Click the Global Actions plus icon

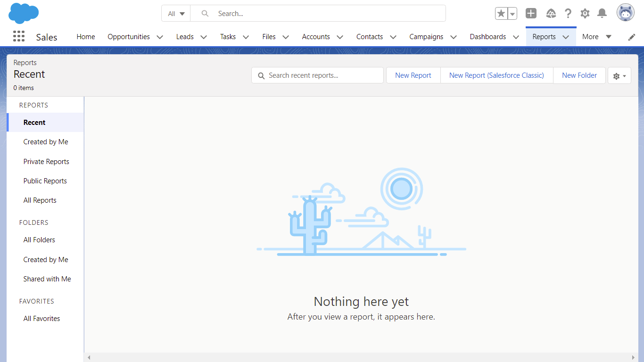(x=531, y=13)
